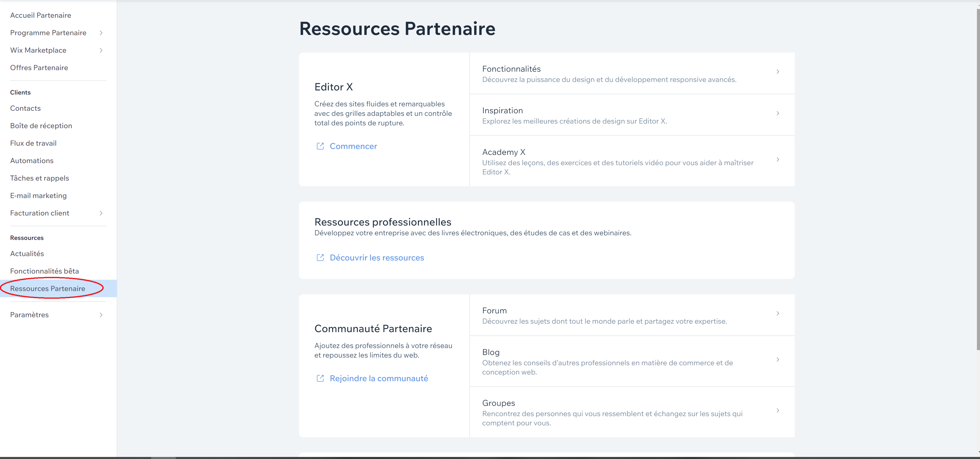
Task: Click the Ressources section label in sidebar
Action: click(27, 238)
